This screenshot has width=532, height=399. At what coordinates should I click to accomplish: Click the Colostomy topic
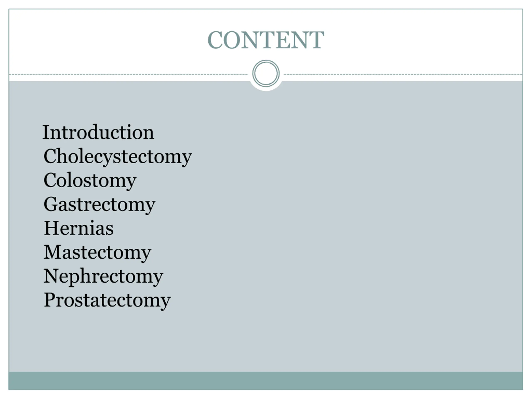[x=90, y=180]
